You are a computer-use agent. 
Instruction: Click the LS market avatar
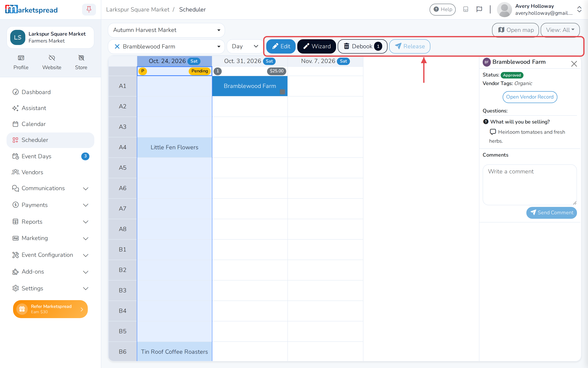(x=18, y=37)
